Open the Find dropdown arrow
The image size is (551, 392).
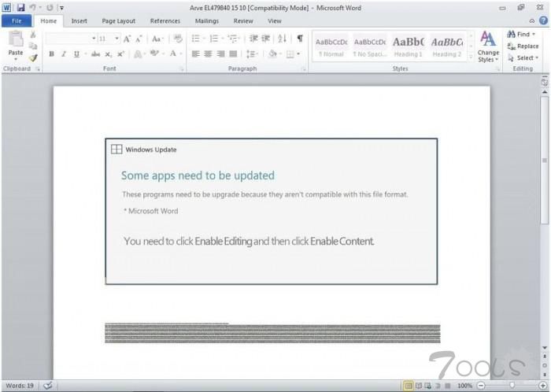[x=534, y=35]
